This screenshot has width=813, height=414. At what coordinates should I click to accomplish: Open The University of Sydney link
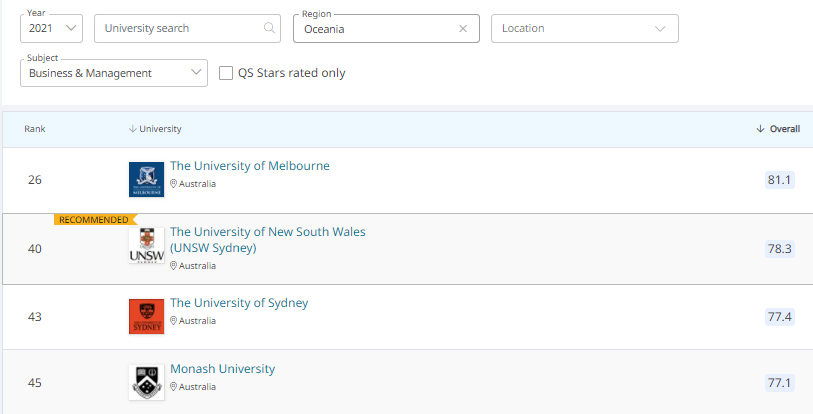(239, 303)
